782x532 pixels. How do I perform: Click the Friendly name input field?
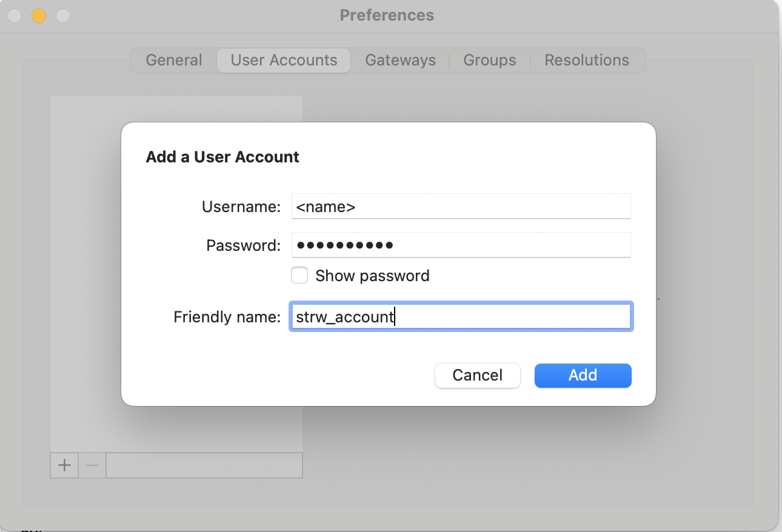point(461,316)
